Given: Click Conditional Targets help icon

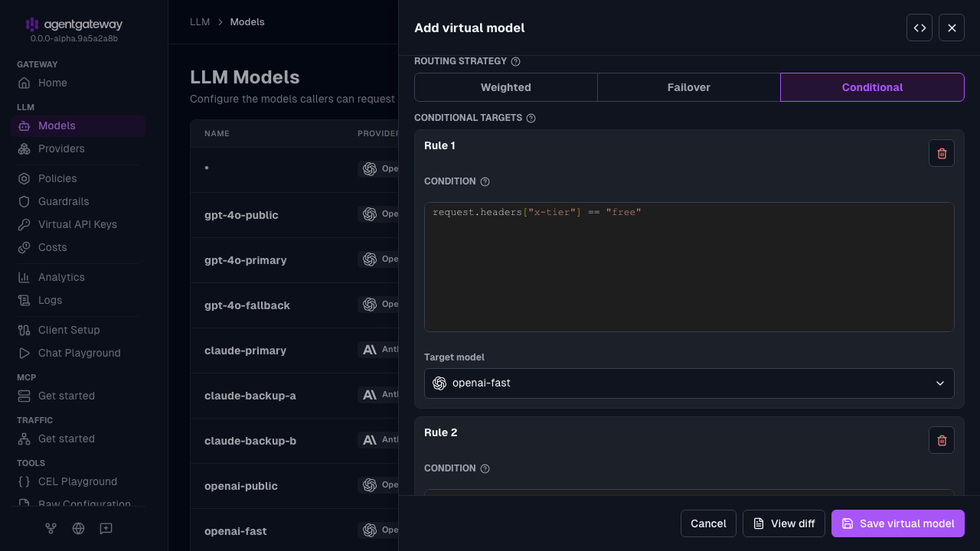Looking at the screenshot, I should [x=531, y=118].
